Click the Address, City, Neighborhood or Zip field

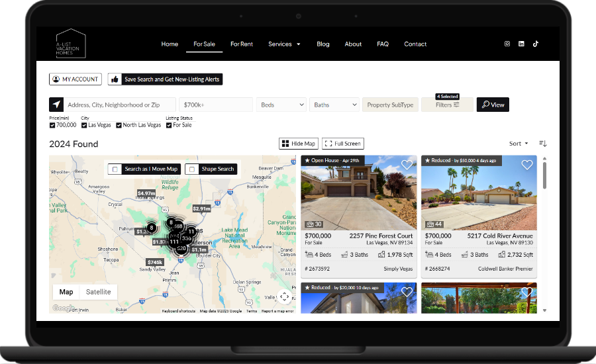(x=119, y=105)
